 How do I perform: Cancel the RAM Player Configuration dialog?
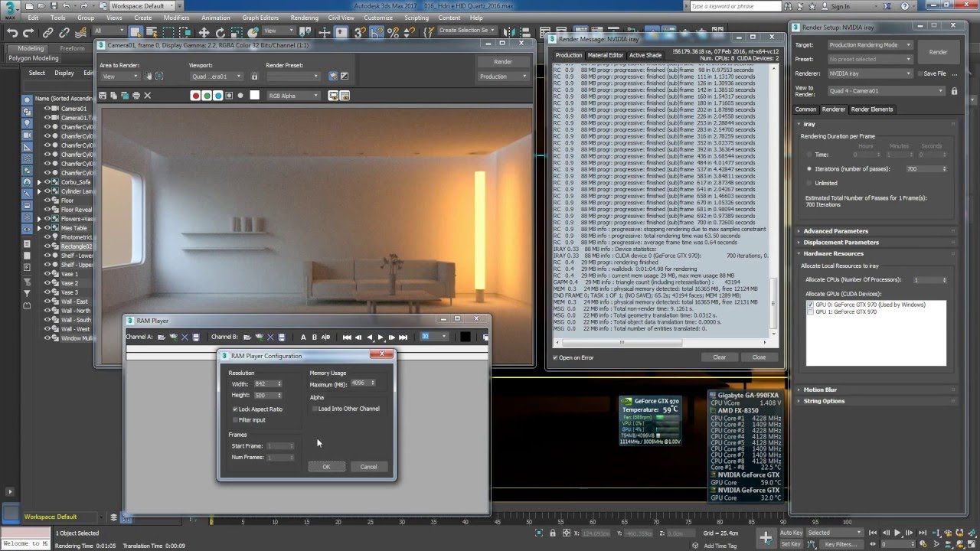coord(368,467)
